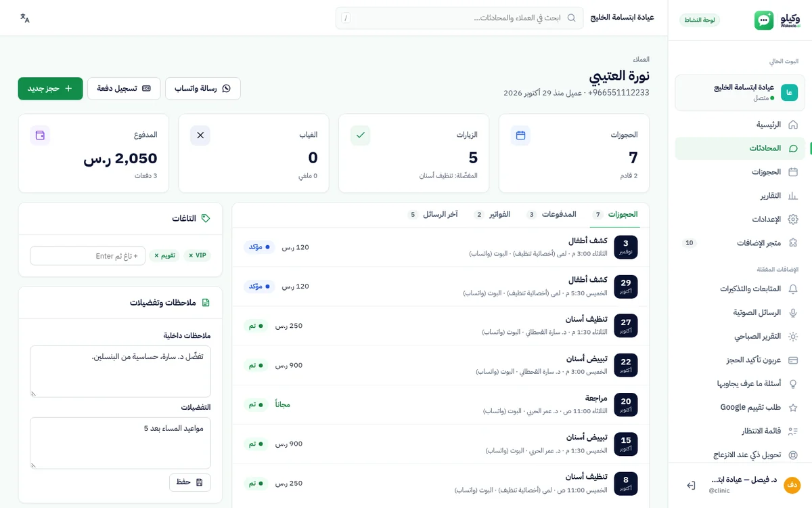Focus the search customers and conversations field
The image size is (812, 508).
(x=459, y=18)
